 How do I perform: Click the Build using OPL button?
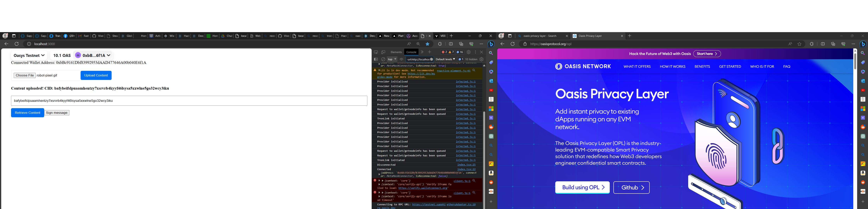582,188
